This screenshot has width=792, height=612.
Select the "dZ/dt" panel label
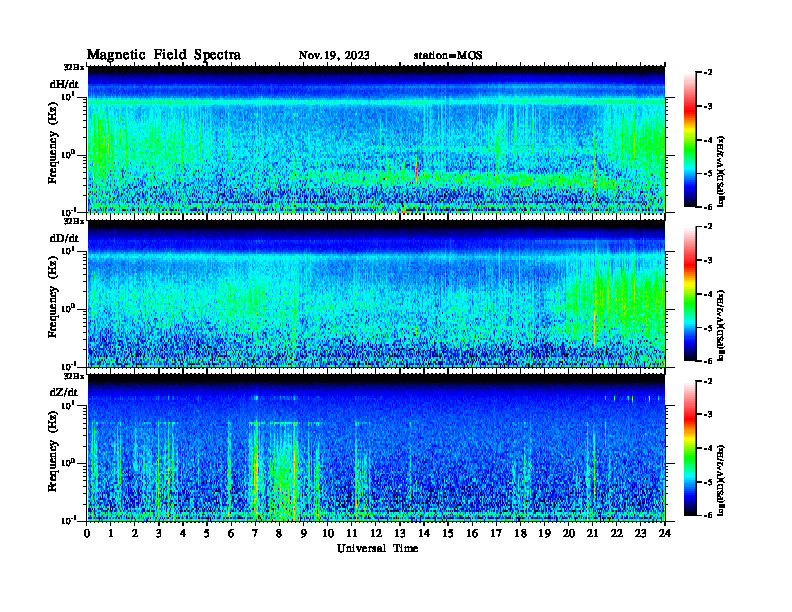pos(64,392)
